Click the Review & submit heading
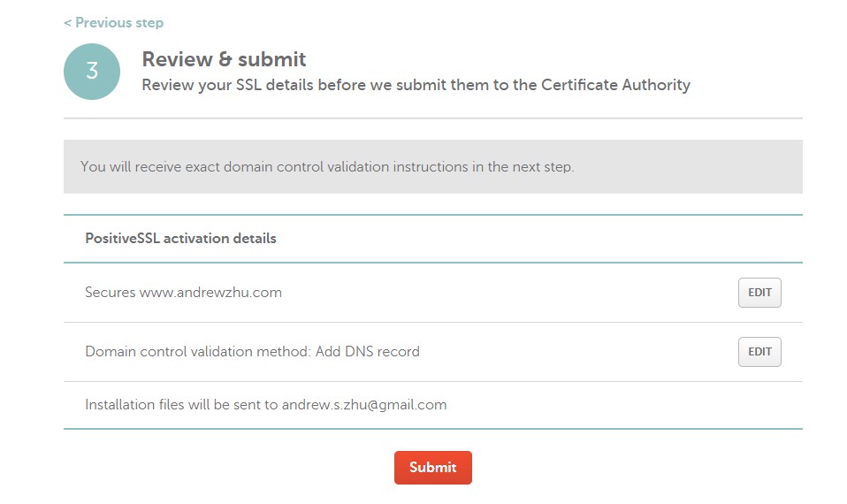Image resolution: width=847 pixels, height=504 pixels. pos(224,59)
